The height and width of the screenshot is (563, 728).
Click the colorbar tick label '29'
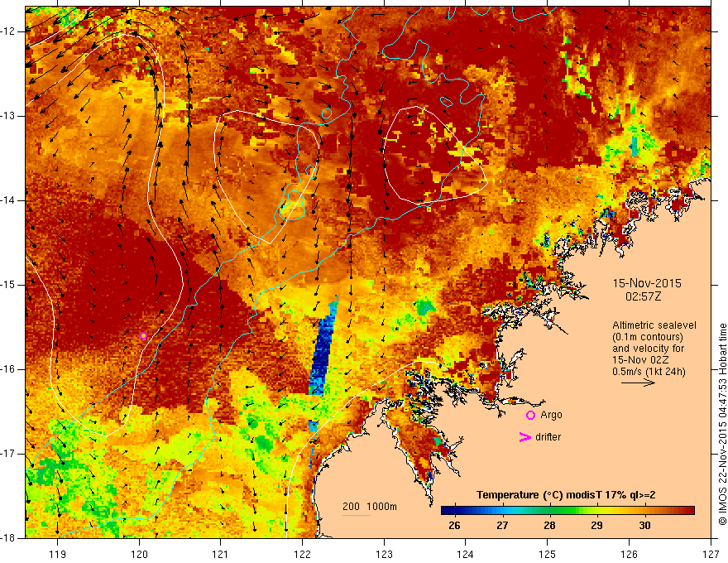pos(597,526)
